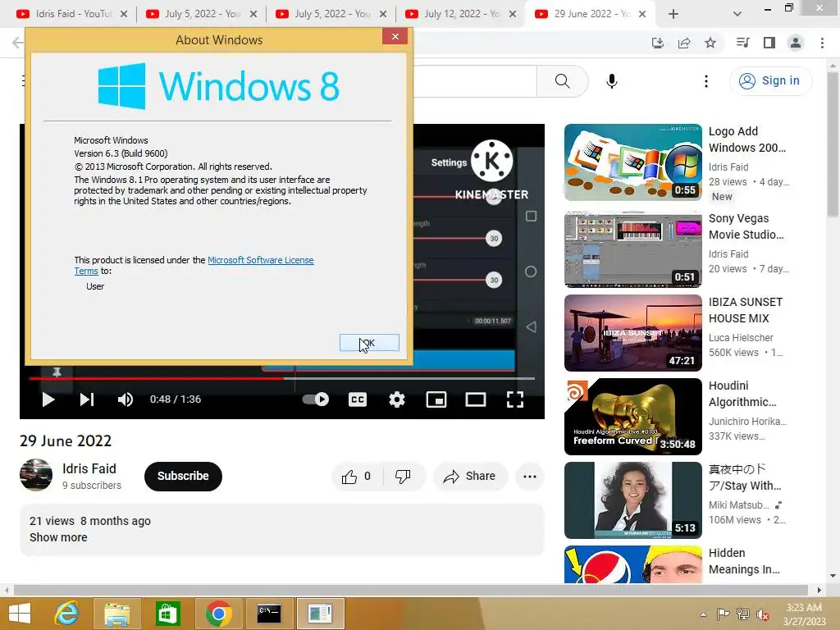This screenshot has height=630, width=840.
Task: Open a new Chrome tab
Action: (x=673, y=14)
